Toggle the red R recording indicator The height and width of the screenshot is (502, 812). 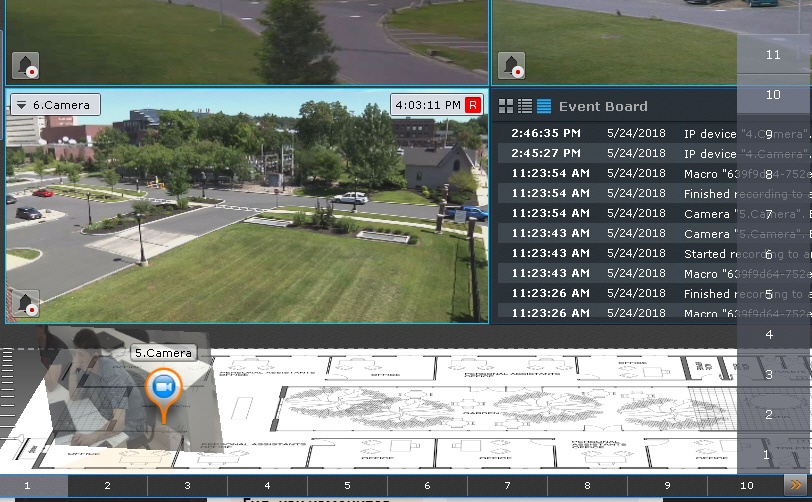point(474,105)
